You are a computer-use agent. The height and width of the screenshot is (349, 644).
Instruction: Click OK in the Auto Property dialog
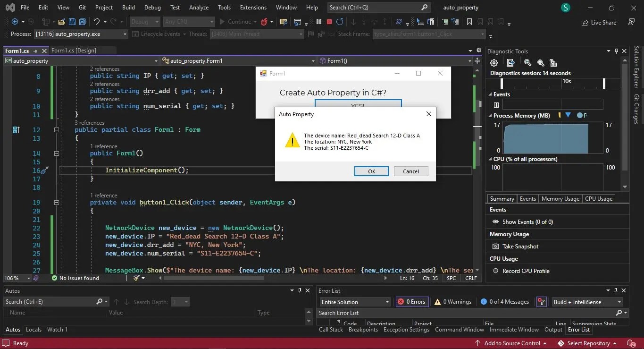(371, 171)
